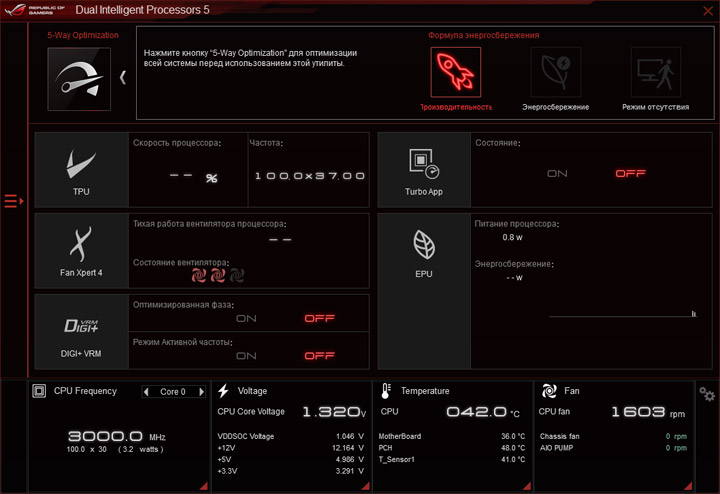Open the Fan Xpert 4 panel
720x494 pixels.
pyautogui.click(x=81, y=251)
